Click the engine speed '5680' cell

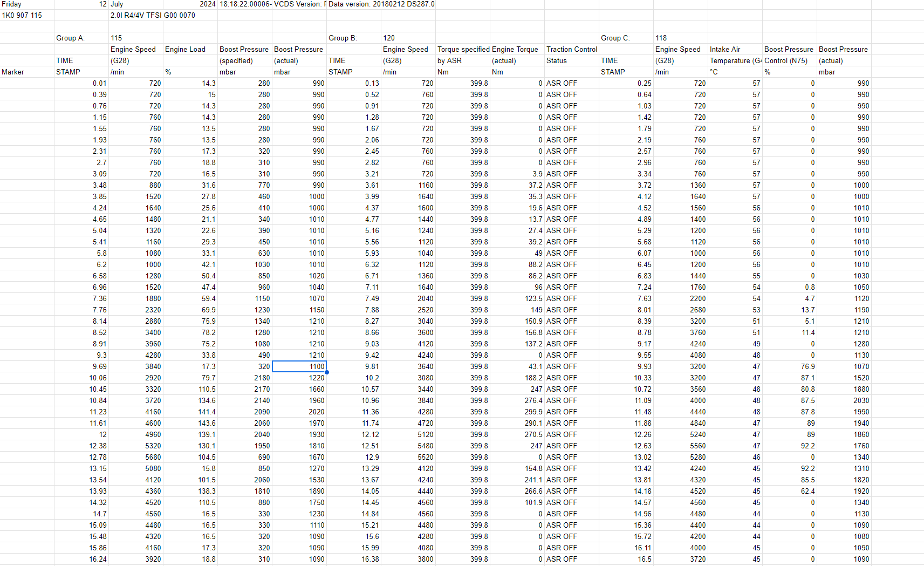coord(136,457)
